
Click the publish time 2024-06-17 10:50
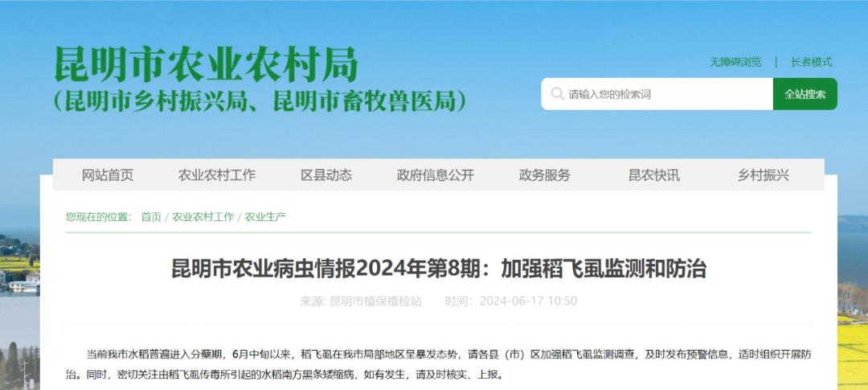528,301
